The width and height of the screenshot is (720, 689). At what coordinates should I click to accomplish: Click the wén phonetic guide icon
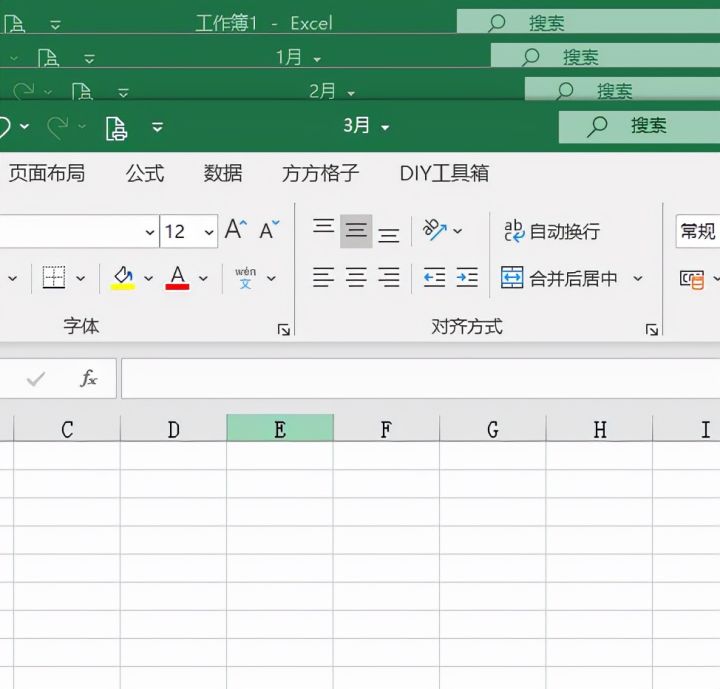[x=246, y=277]
